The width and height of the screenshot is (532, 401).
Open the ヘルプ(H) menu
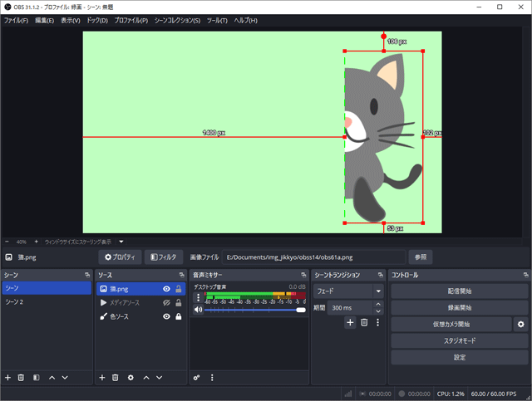click(246, 20)
